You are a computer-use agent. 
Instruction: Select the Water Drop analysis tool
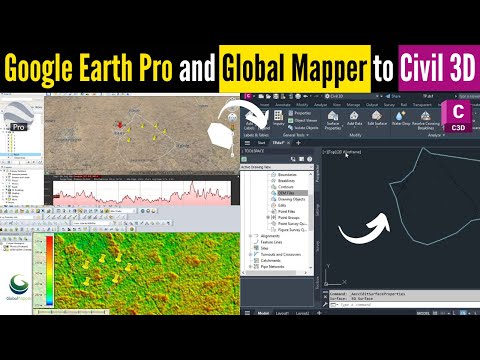[x=401, y=119]
